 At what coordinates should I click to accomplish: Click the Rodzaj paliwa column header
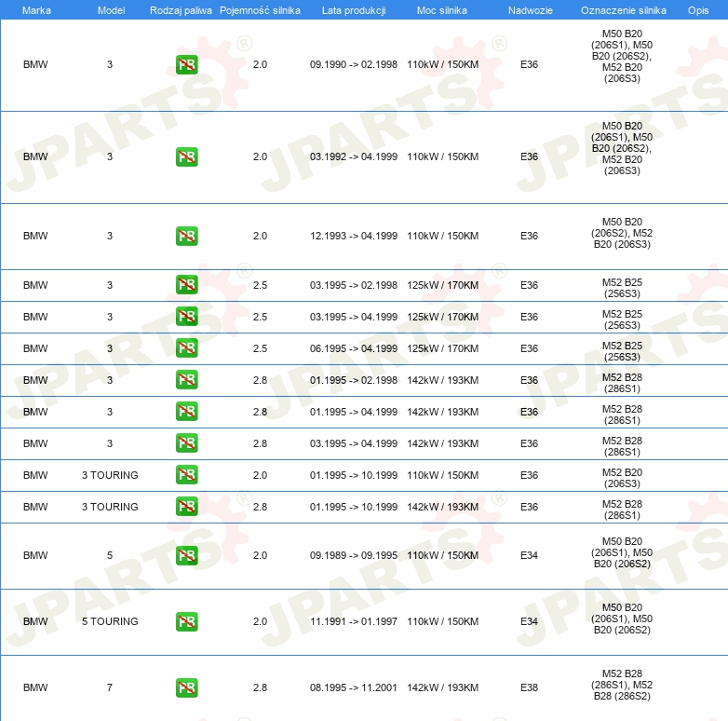[x=181, y=10]
